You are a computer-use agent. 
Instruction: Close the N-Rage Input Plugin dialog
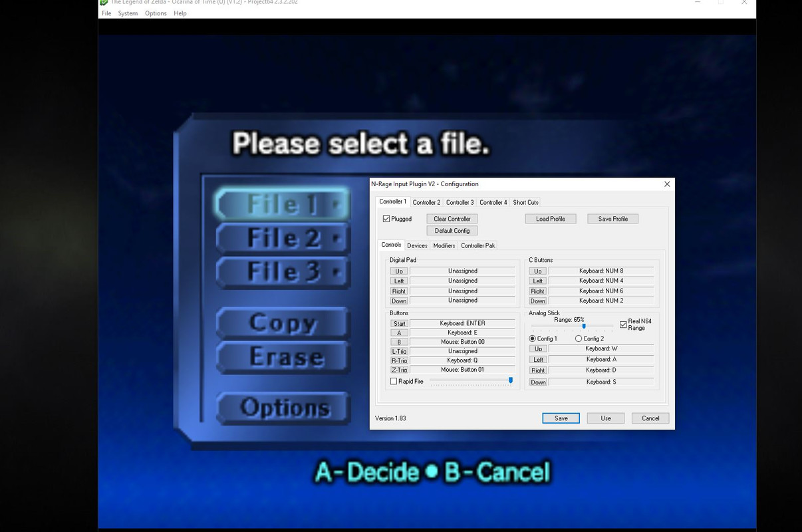[667, 184]
